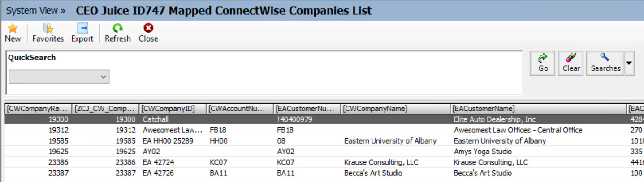Select customer number 08 cell
Image resolution: width=644 pixels, height=182 pixels.
(307, 141)
